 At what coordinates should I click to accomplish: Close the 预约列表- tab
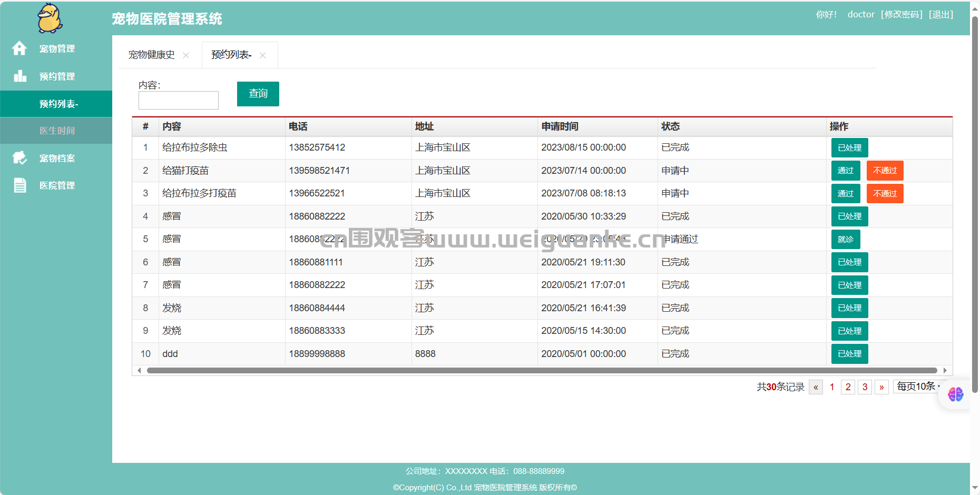262,55
